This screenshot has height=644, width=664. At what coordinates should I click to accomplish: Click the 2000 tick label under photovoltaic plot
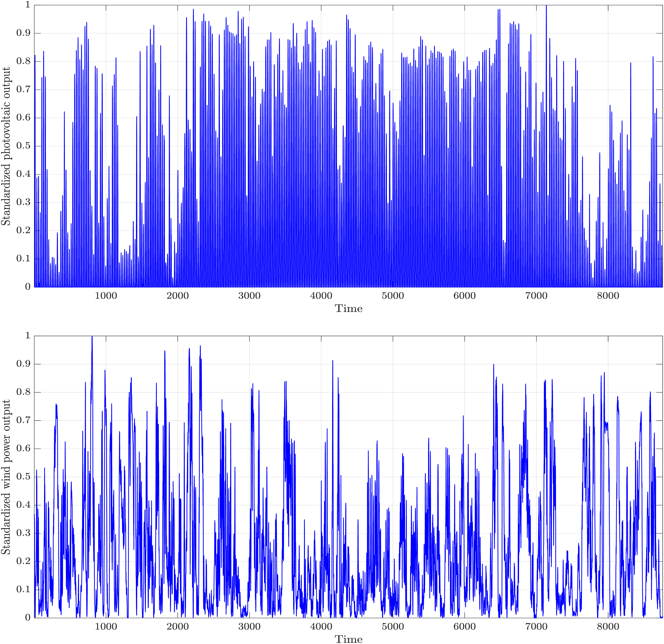[177, 296]
